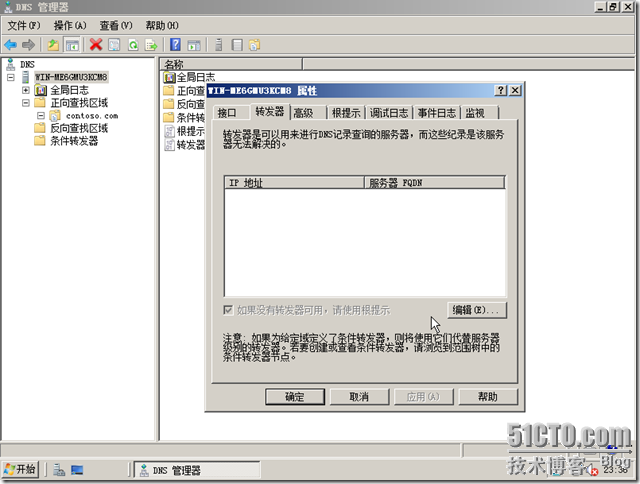Click the empty forwarders list box

tap(365, 242)
